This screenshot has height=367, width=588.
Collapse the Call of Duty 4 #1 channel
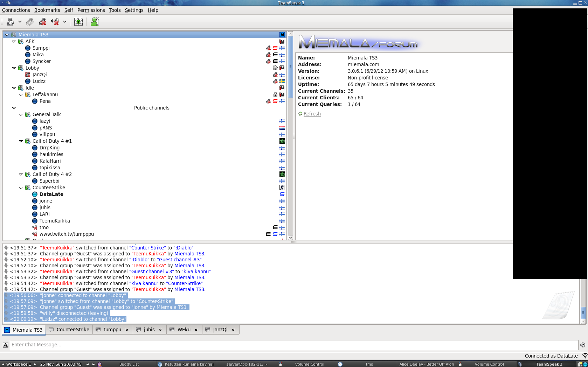pyautogui.click(x=21, y=141)
